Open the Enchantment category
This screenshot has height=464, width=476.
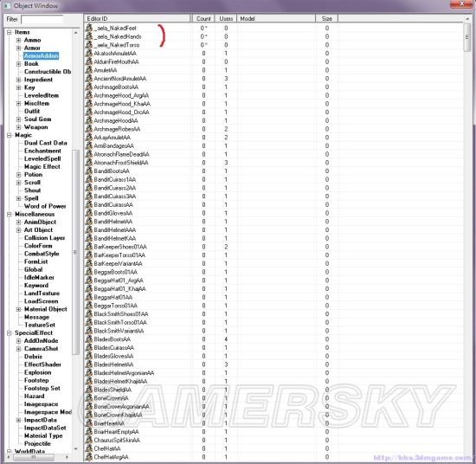[42, 151]
